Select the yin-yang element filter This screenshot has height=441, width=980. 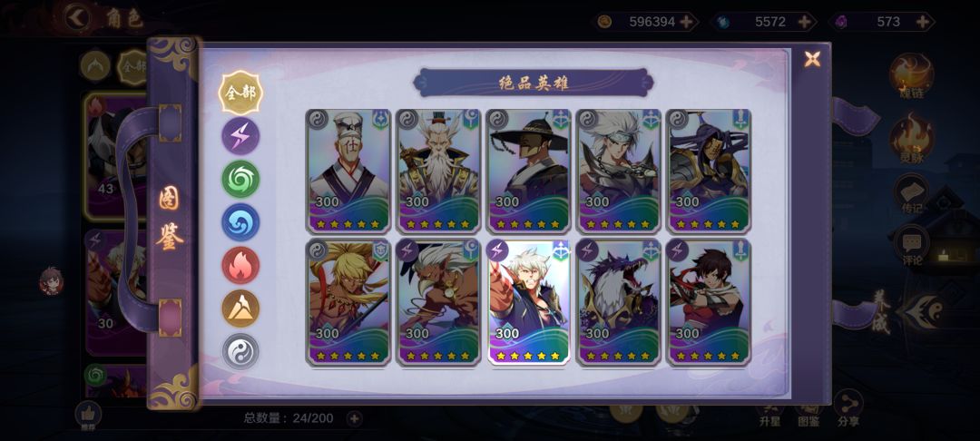click(x=240, y=351)
